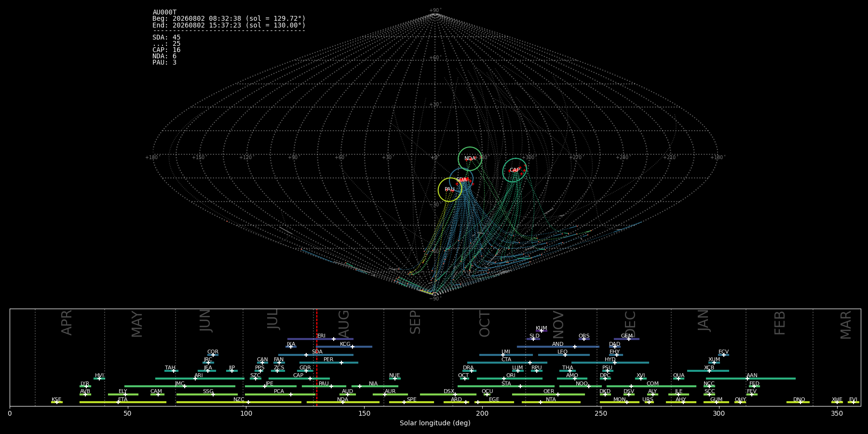
Task: Click the +90 north pole label
Action: click(435, 11)
